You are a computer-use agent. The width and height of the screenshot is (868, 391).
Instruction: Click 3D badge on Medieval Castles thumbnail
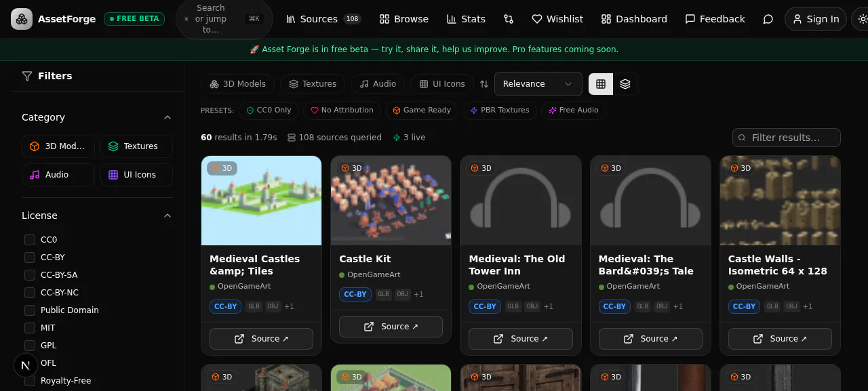click(222, 168)
